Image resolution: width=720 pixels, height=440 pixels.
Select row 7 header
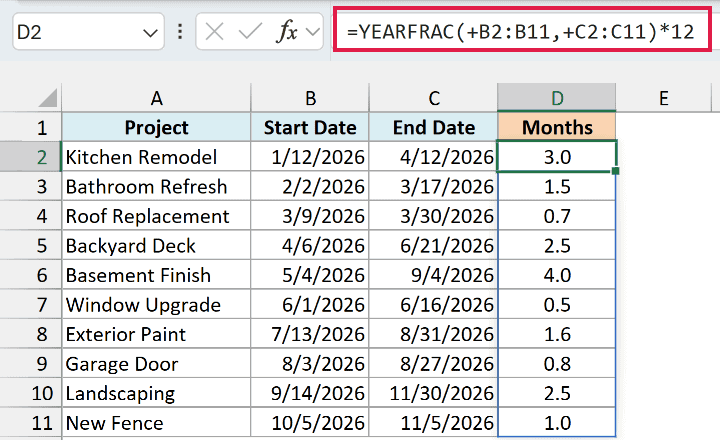click(x=31, y=305)
